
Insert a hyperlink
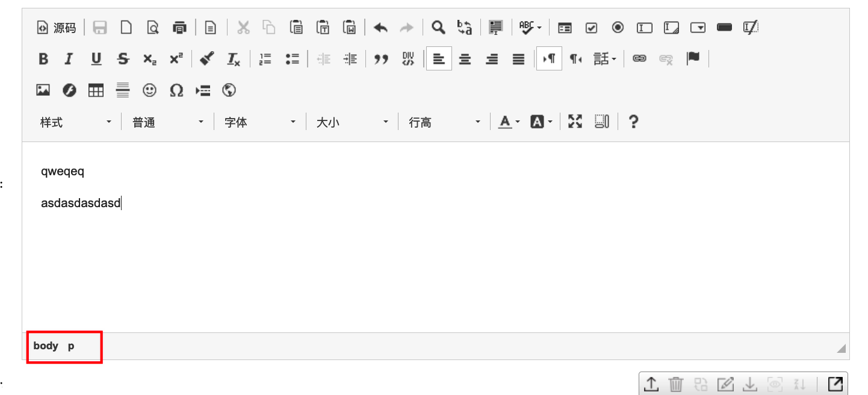click(x=639, y=58)
